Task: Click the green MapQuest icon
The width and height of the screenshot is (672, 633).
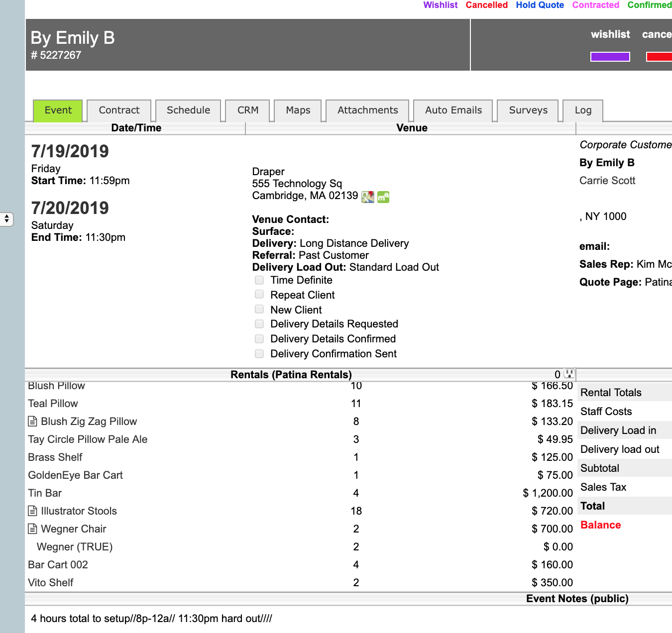Action: pos(383,197)
